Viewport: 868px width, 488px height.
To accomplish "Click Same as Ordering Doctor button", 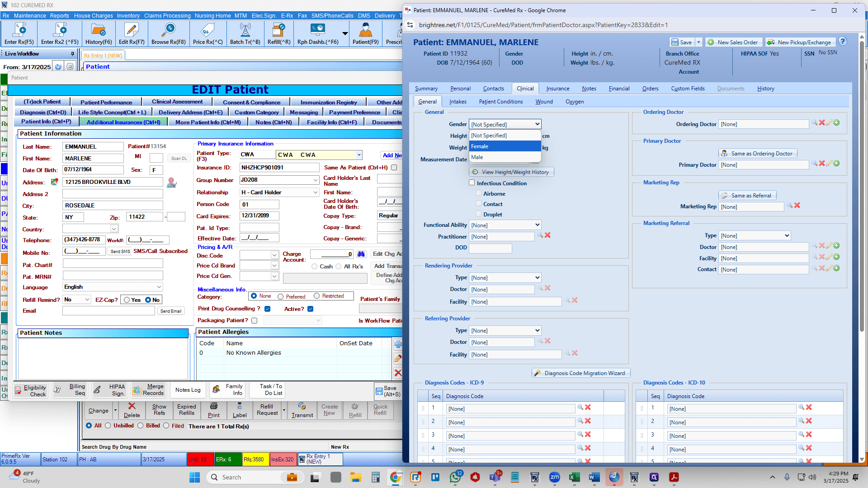I will [x=757, y=154].
